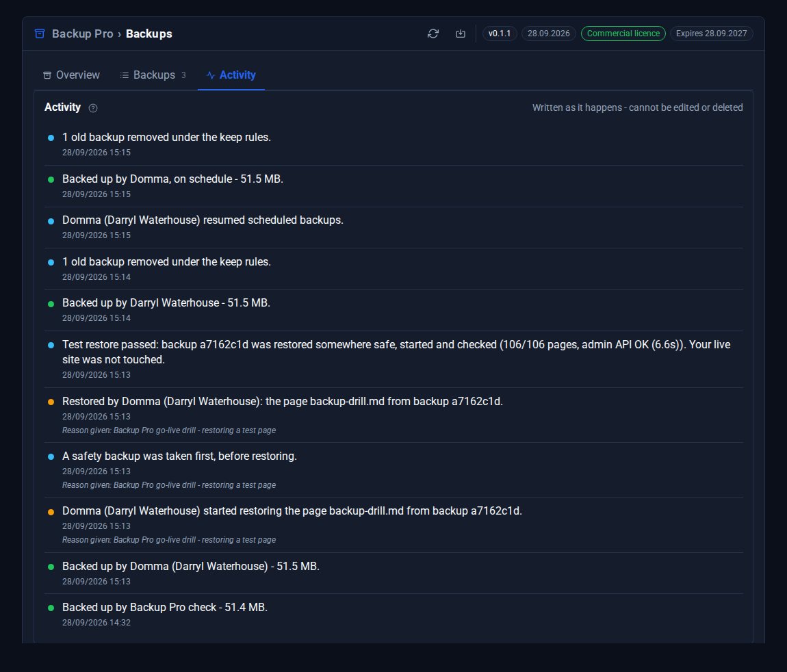Screen dimensions: 787x672
Task: Click the blue dot beside 'Test restore passed'
Action: pyautogui.click(x=51, y=346)
